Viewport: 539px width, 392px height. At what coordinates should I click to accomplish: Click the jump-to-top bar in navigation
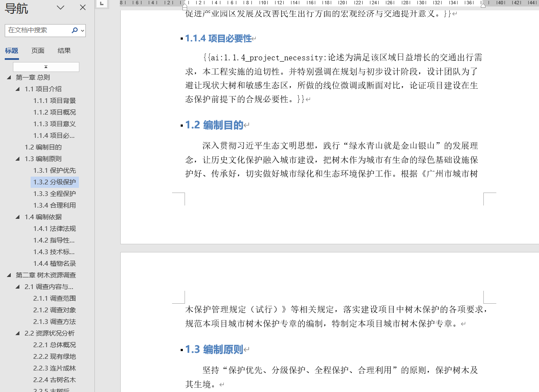tap(46, 67)
